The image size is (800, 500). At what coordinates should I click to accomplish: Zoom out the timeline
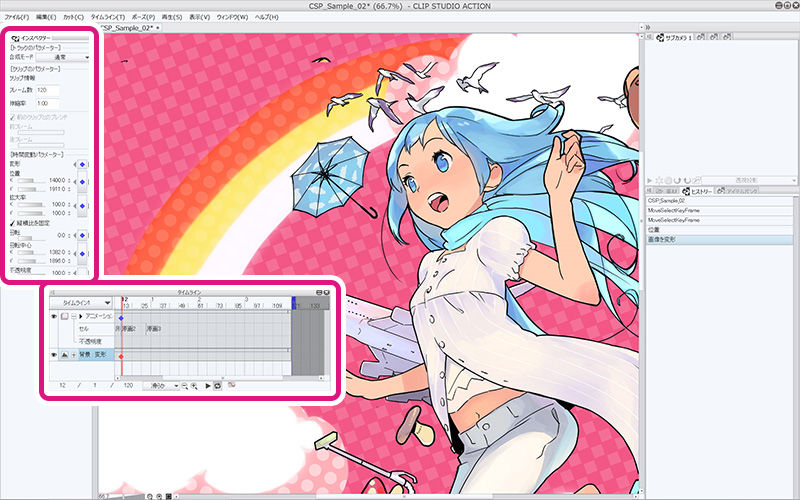[x=185, y=386]
